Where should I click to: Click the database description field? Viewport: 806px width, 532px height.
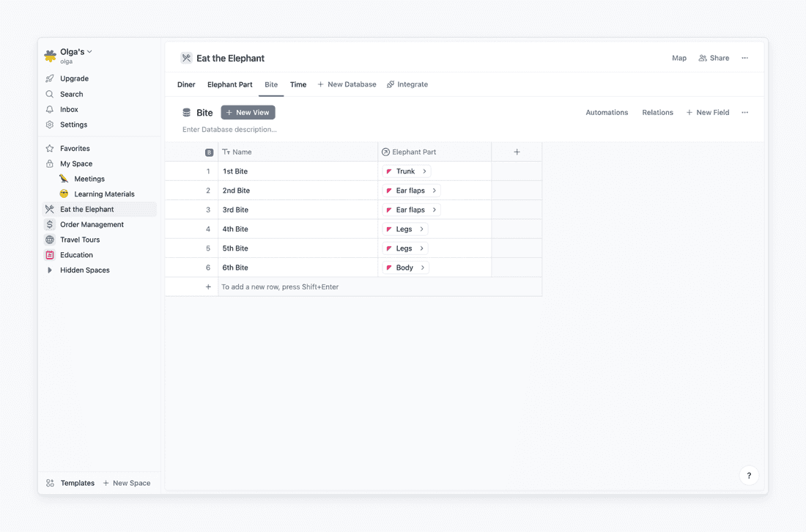(x=230, y=130)
